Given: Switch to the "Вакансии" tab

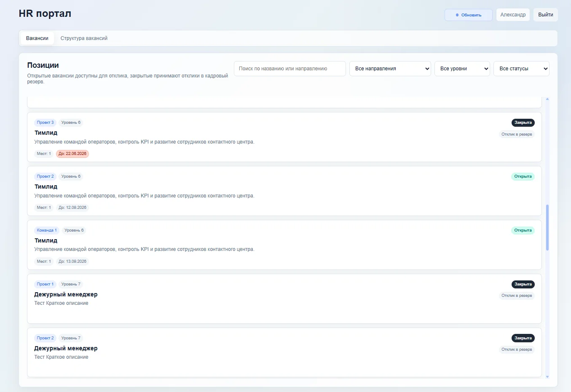Looking at the screenshot, I should coord(37,38).
